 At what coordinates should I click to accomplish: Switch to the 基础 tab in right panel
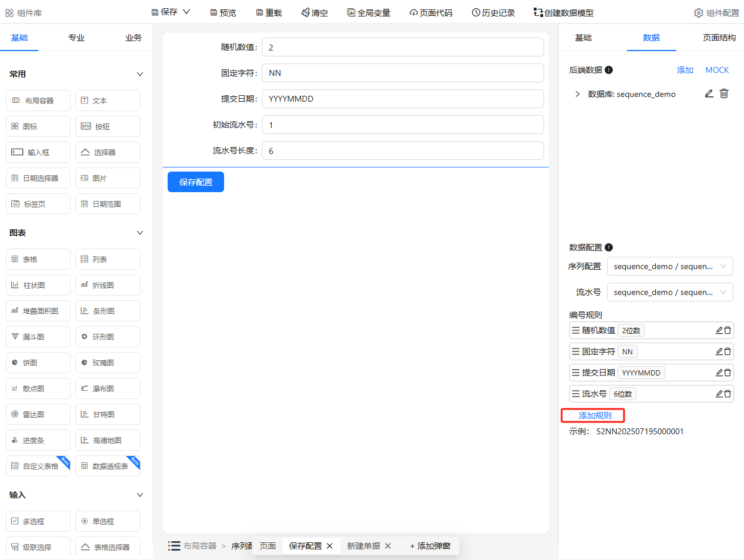(x=583, y=37)
